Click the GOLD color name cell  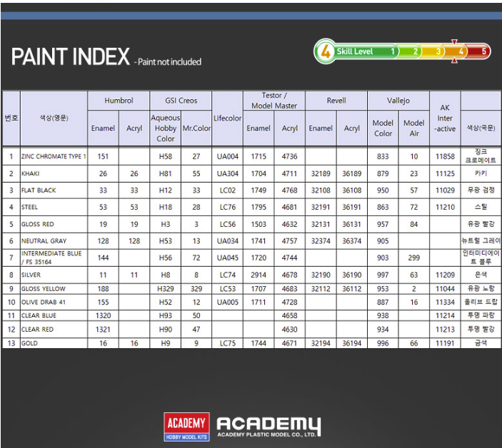click(54, 343)
